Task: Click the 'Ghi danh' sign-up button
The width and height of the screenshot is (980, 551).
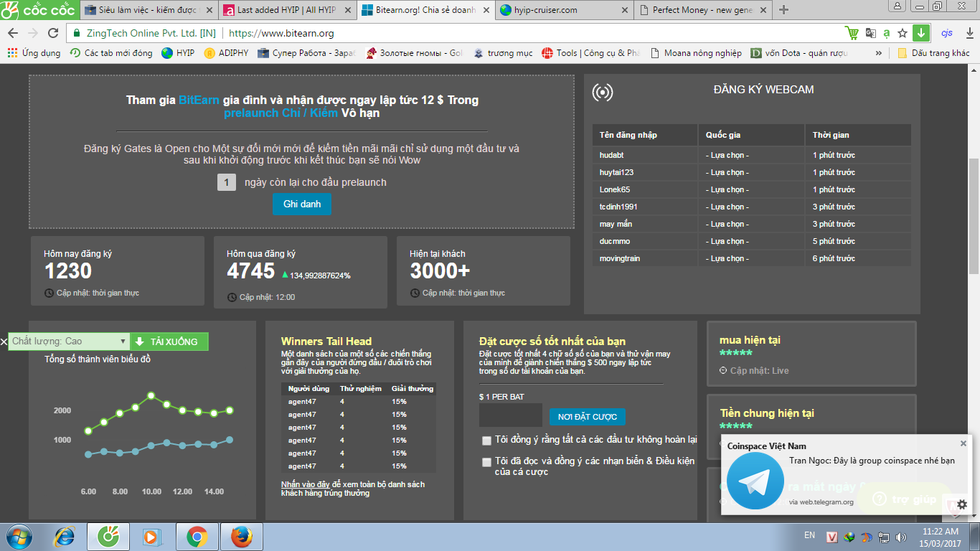Action: coord(302,204)
